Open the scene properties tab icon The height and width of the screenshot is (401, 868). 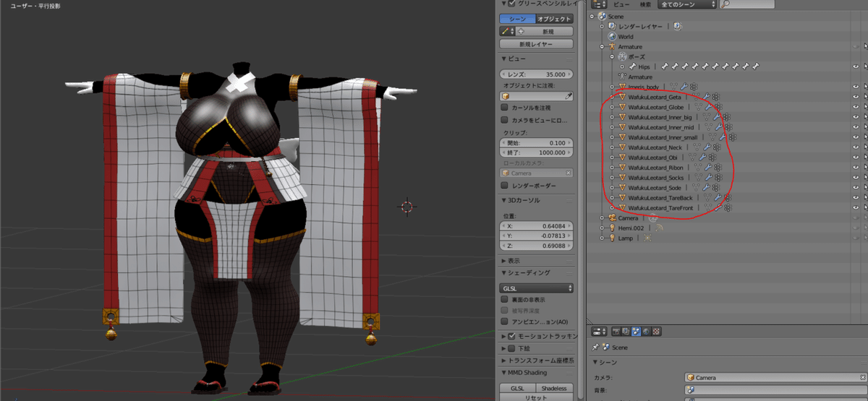point(637,332)
